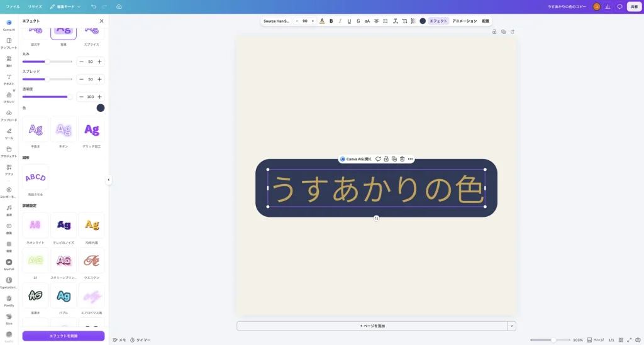Open the three-dot more menu above selection
The image size is (644, 345).
point(410,159)
